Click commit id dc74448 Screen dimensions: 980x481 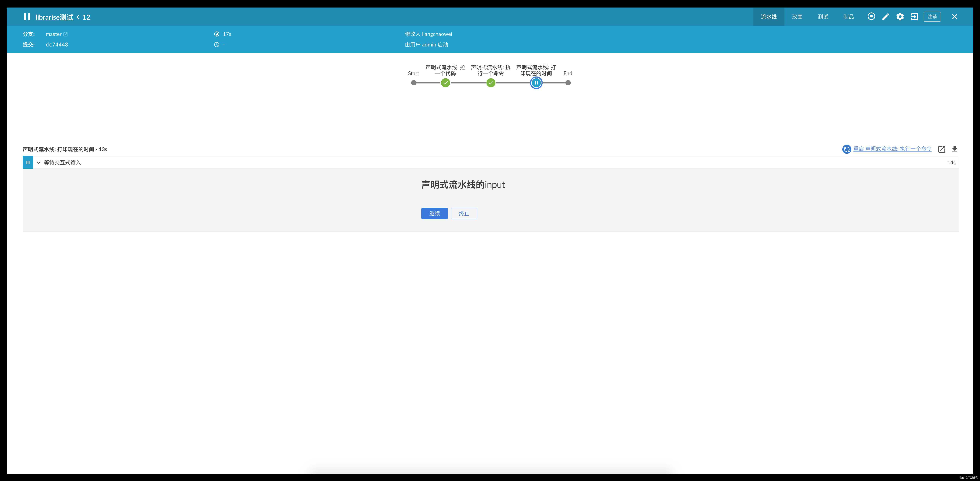pos(57,45)
